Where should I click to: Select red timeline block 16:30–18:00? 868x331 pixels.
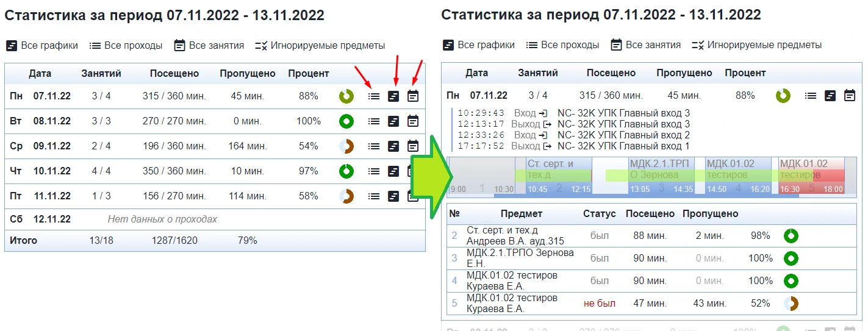point(812,176)
